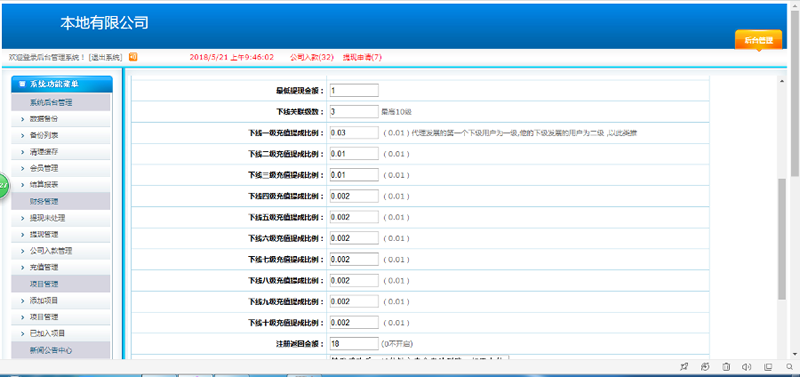The height and width of the screenshot is (377, 800).
Task: Open the zoom magnifier icon in status bar
Action: 790,366
